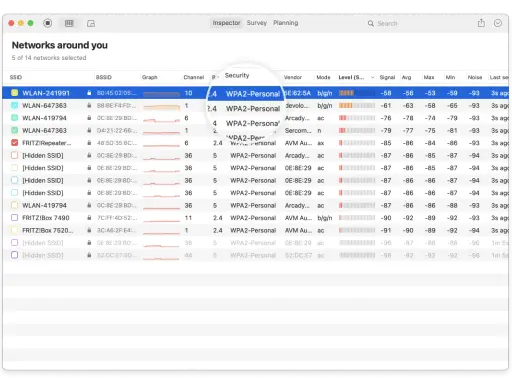The image size is (512, 384).
Task: Check the hidden network with BSSID 52:DC:E7
Action: 14,255
